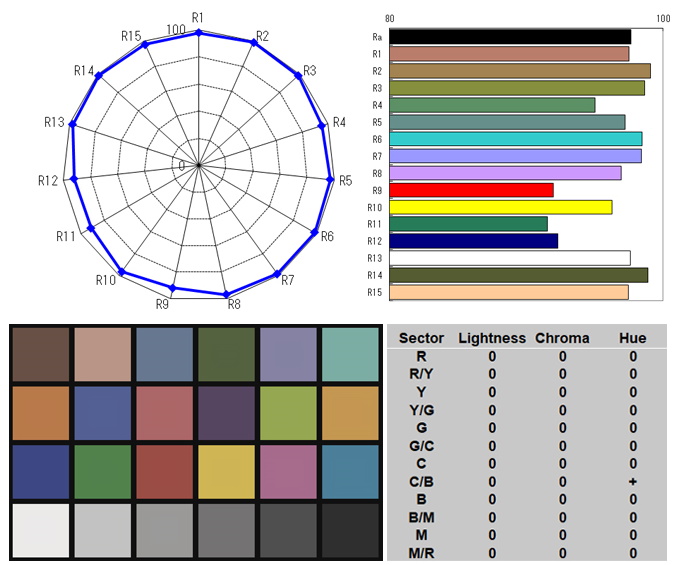Click the peach R15 bar
This screenshot has height=565, width=675.
(x=509, y=292)
